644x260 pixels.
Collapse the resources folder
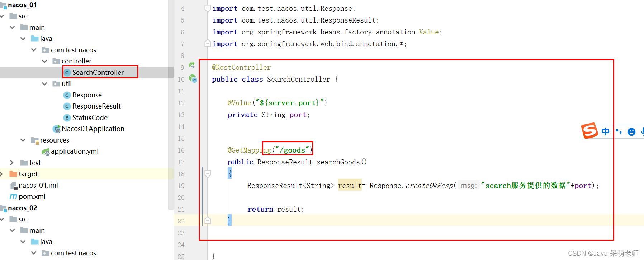point(23,140)
